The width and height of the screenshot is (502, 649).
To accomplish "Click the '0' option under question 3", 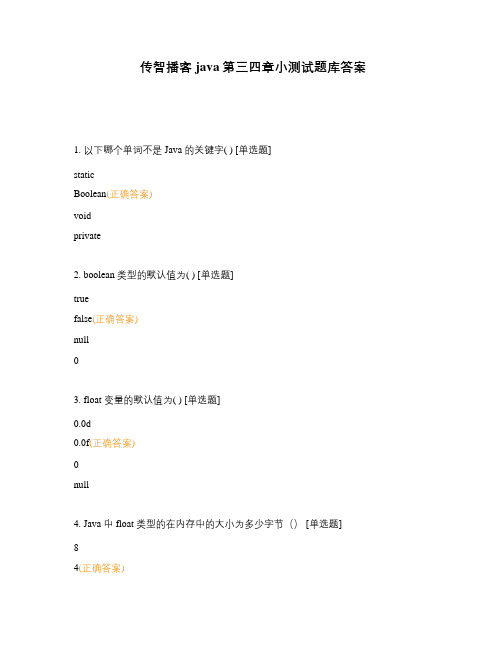I will click(76, 464).
